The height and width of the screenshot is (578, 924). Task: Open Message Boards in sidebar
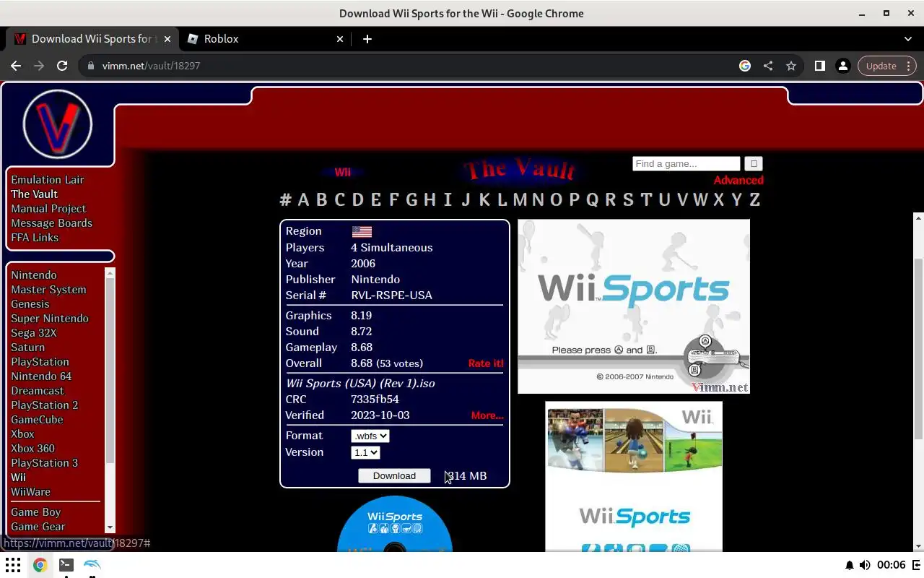[51, 223]
